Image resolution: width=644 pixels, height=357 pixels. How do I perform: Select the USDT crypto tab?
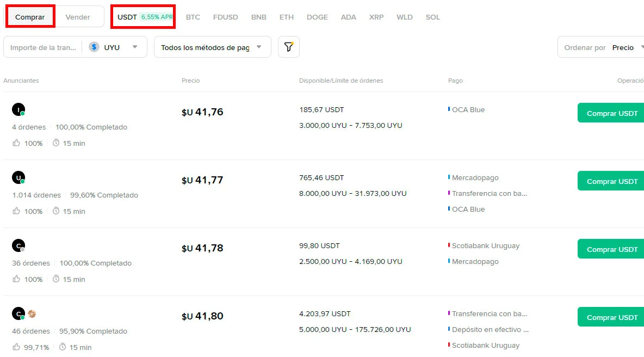click(127, 17)
